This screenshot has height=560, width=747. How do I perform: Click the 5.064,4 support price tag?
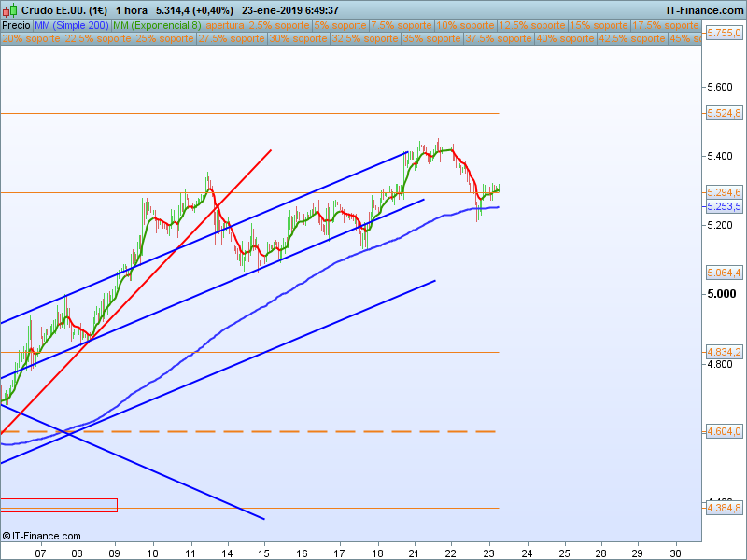725,273
